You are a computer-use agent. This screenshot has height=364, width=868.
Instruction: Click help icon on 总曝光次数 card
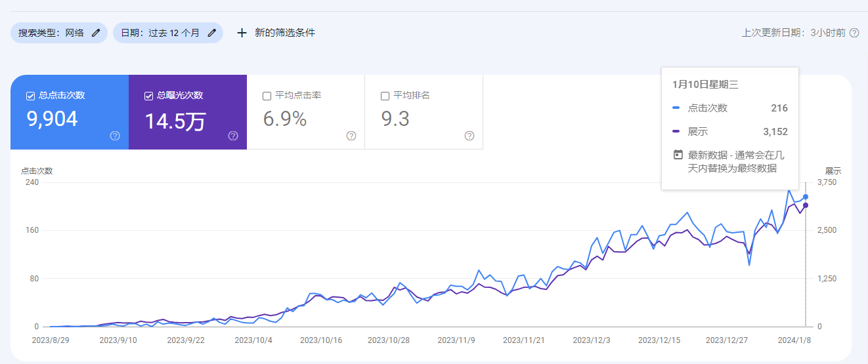[x=233, y=136]
